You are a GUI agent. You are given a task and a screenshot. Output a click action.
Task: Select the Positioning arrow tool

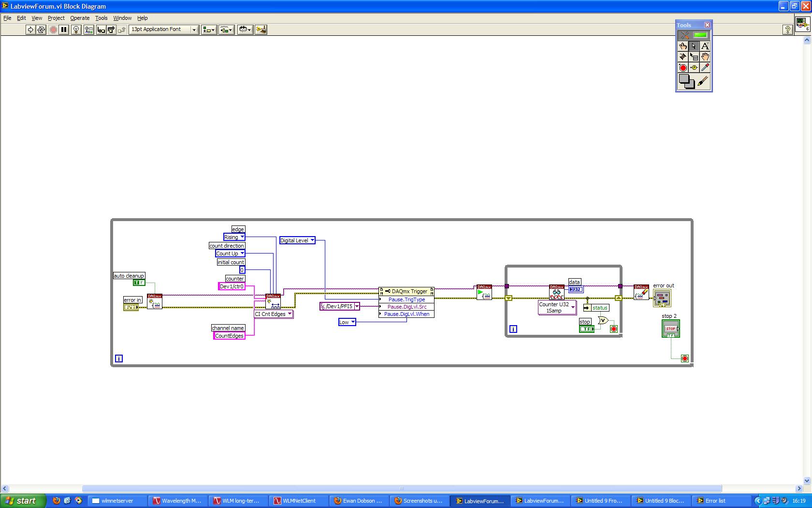[x=694, y=46]
